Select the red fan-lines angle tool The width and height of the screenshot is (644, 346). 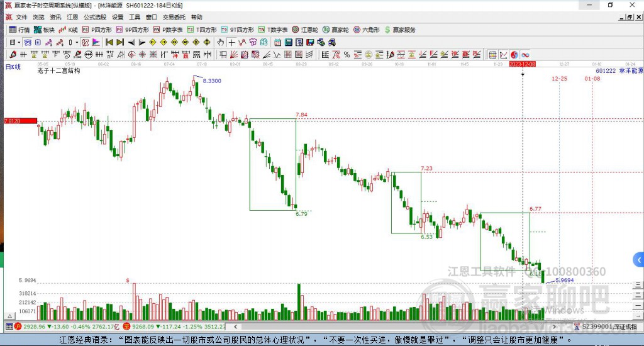(x=234, y=55)
